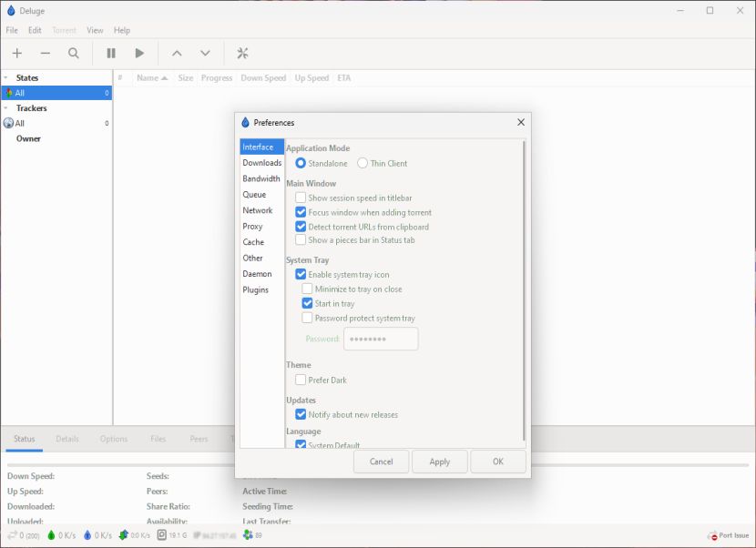
Task: Select the Standalone radio button
Action: pyautogui.click(x=301, y=163)
